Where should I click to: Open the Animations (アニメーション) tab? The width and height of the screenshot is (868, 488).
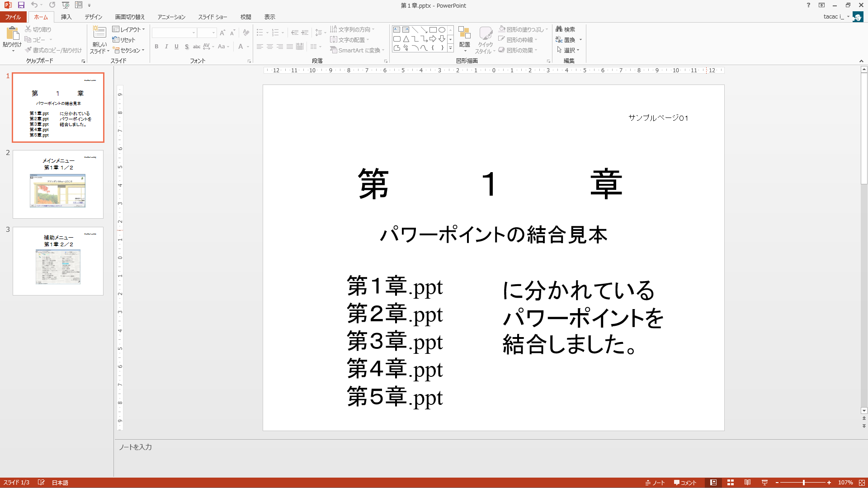[171, 17]
